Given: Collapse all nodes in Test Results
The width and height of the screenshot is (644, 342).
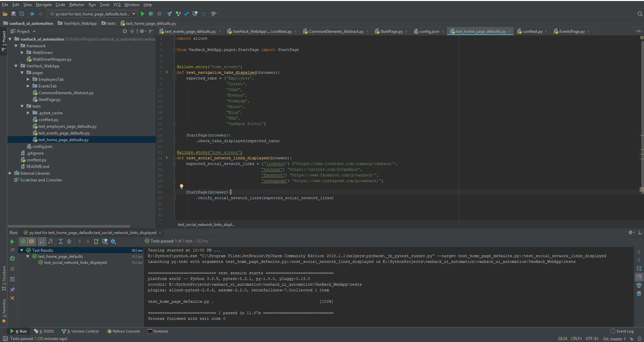Looking at the screenshot, I should point(69,241).
